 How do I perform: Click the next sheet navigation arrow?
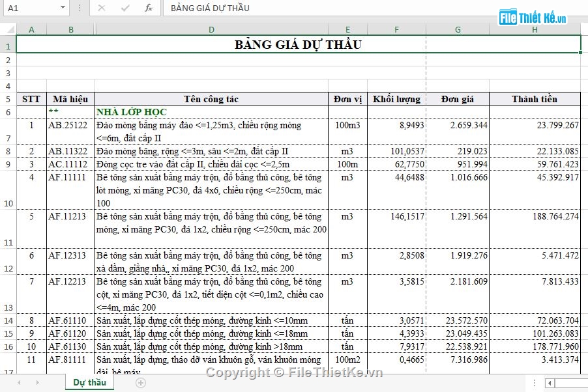coord(38,383)
